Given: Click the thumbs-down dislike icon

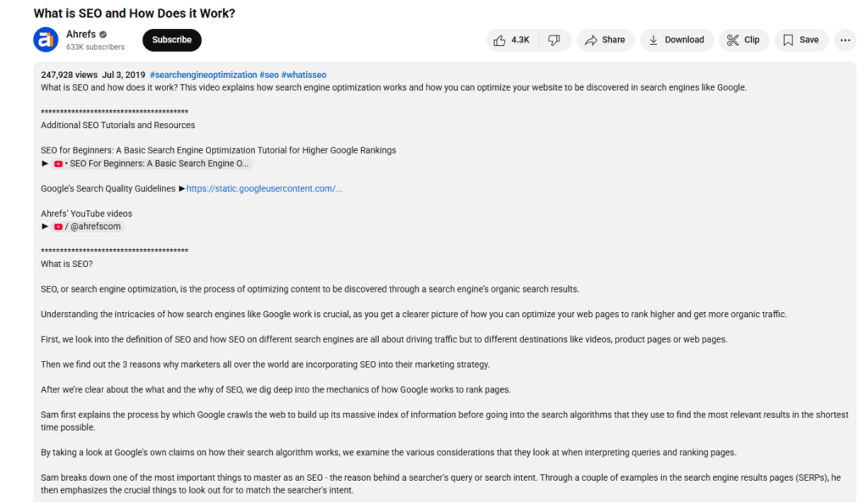Looking at the screenshot, I should [554, 40].
